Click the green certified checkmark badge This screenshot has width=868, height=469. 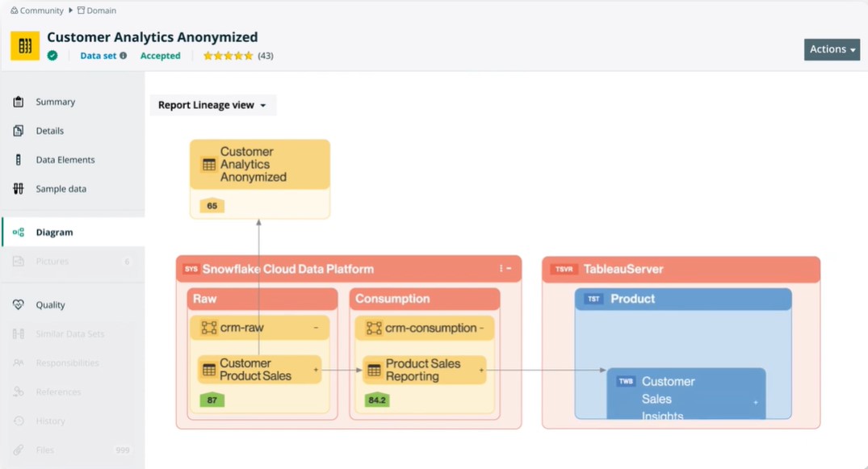tap(52, 56)
